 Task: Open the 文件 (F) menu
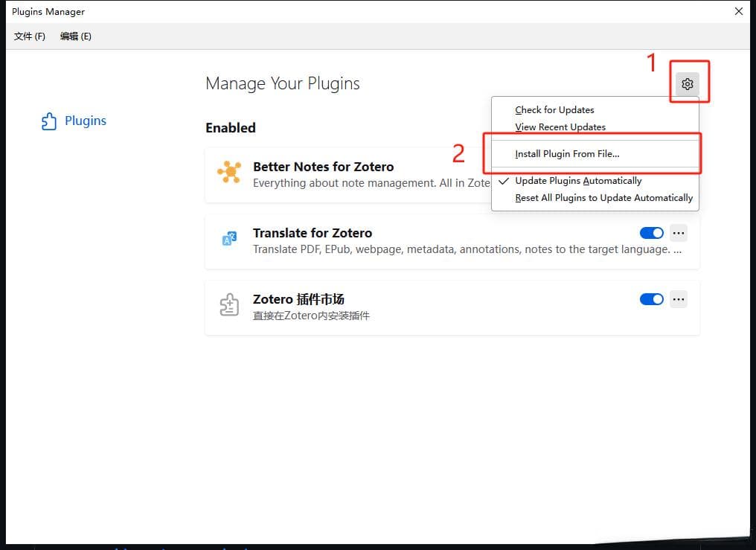tap(30, 36)
